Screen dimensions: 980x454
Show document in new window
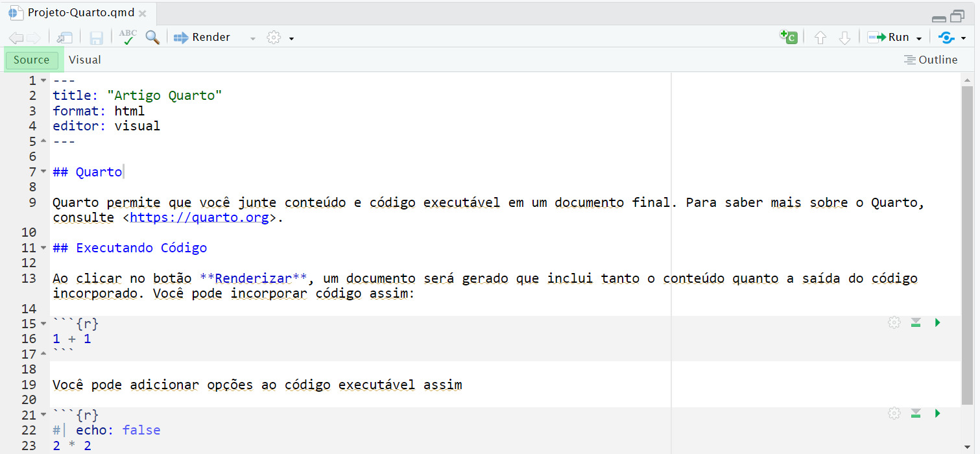(x=64, y=38)
